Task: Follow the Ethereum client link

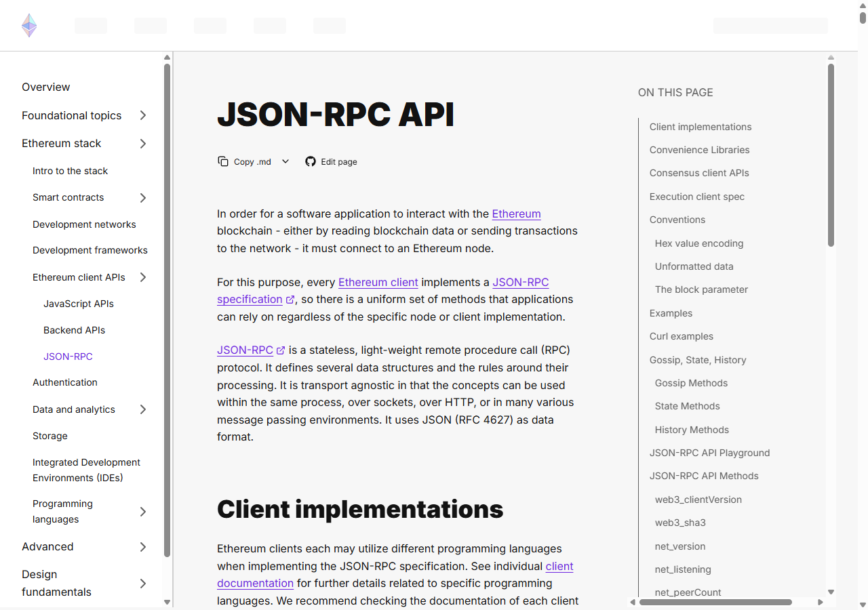Action: (x=378, y=282)
